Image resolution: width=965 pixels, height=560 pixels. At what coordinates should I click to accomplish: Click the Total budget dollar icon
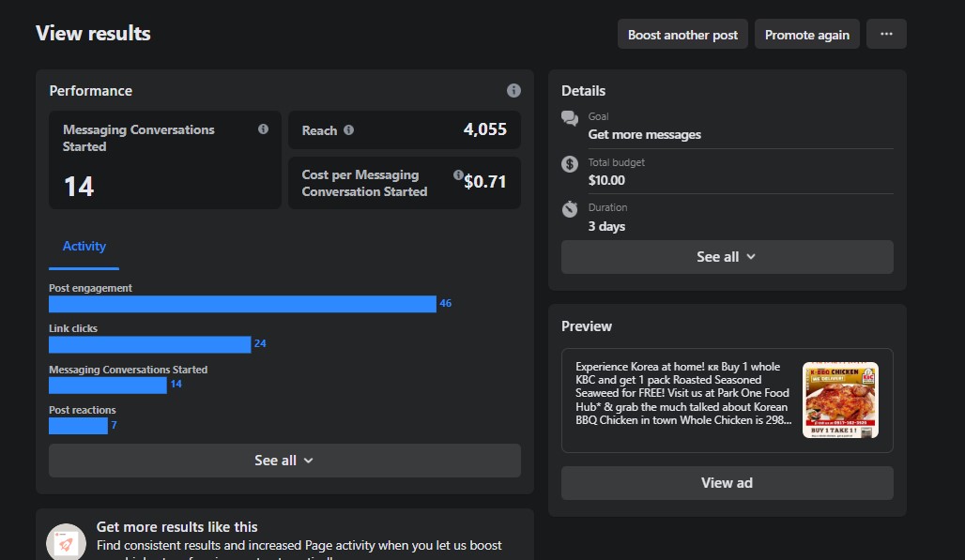[x=570, y=164]
